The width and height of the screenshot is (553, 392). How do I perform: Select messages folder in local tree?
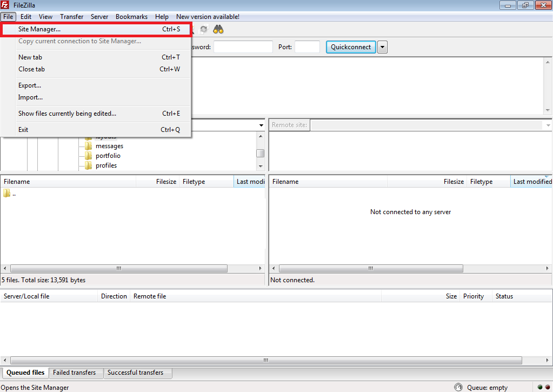click(x=109, y=146)
